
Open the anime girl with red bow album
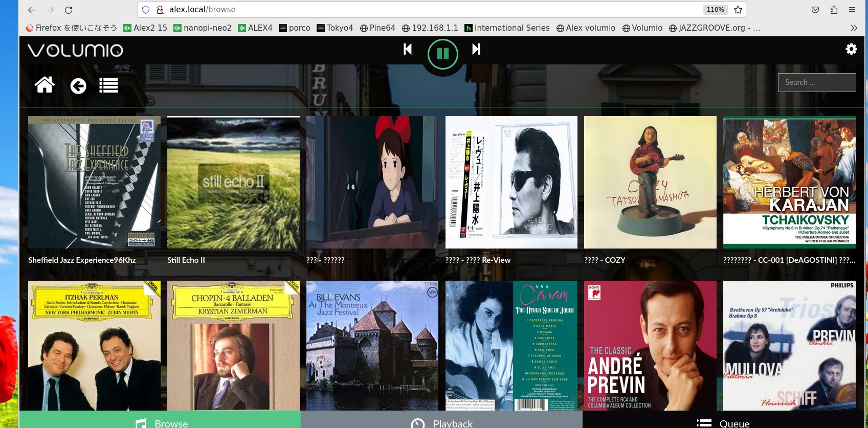[372, 182]
